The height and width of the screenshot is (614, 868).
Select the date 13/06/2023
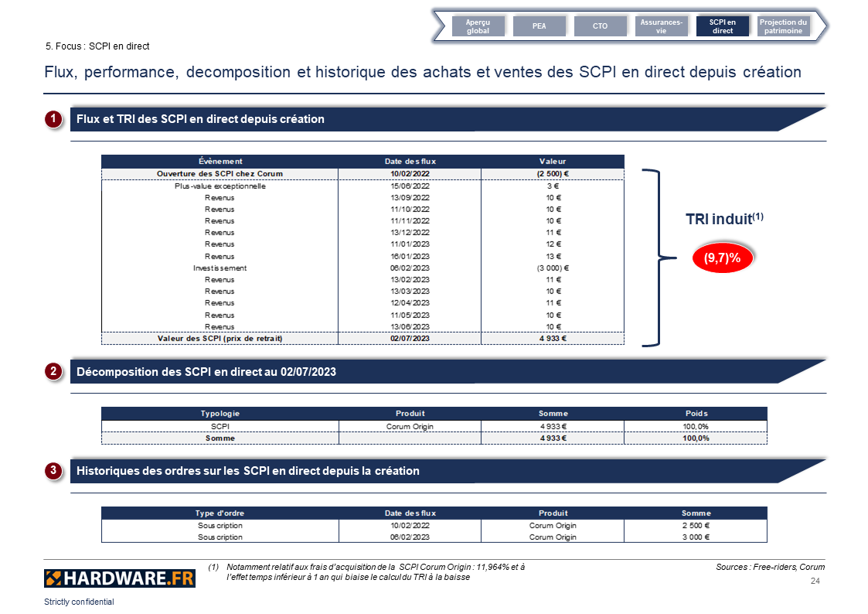pyautogui.click(x=410, y=326)
